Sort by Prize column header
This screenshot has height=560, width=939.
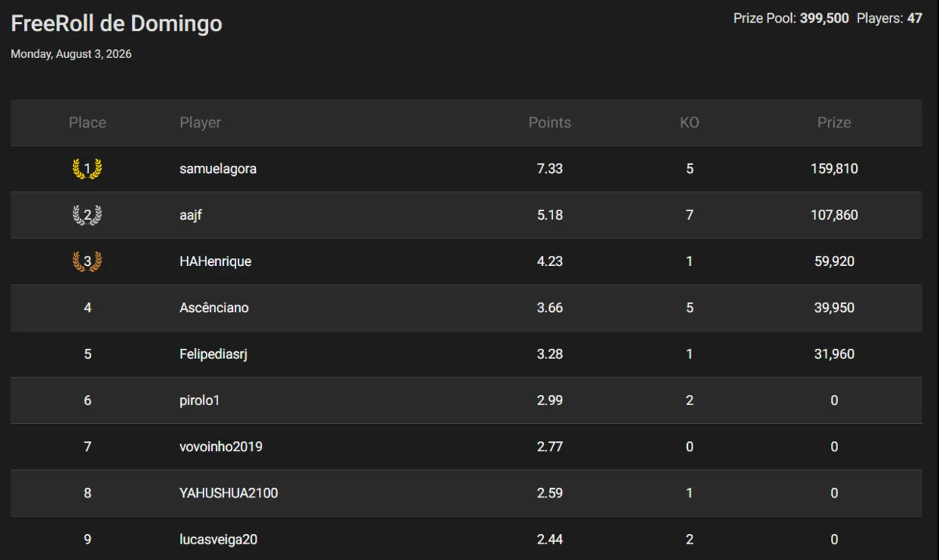click(834, 123)
